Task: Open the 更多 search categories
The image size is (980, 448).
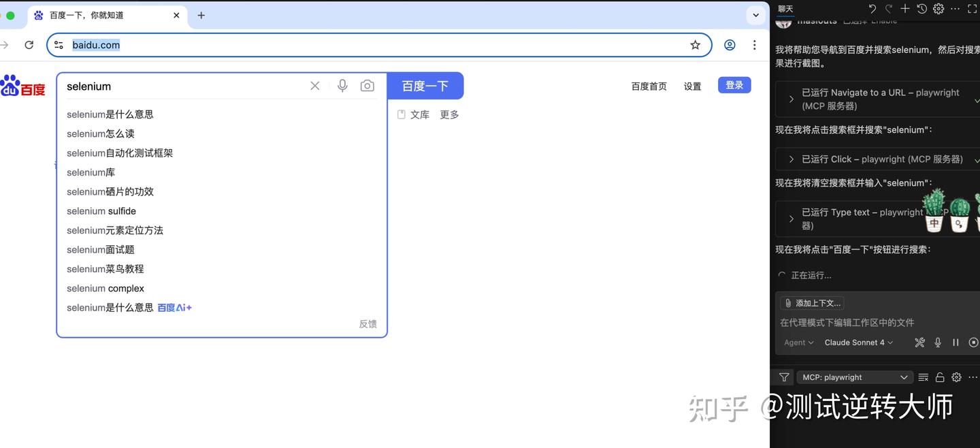Action: point(449,115)
